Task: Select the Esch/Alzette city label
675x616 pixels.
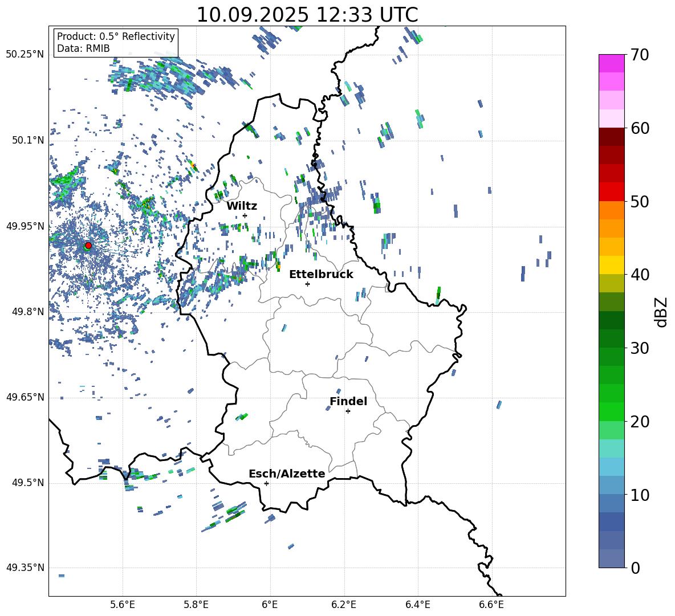Action: (x=287, y=474)
